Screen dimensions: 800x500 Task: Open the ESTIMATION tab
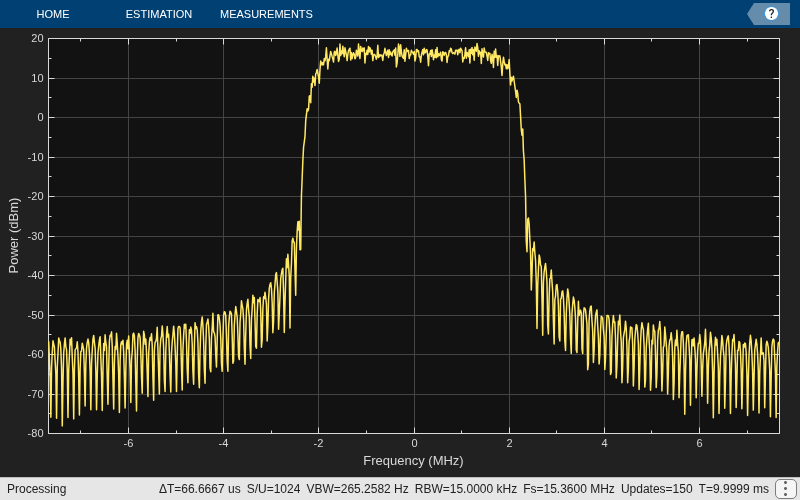(159, 14)
